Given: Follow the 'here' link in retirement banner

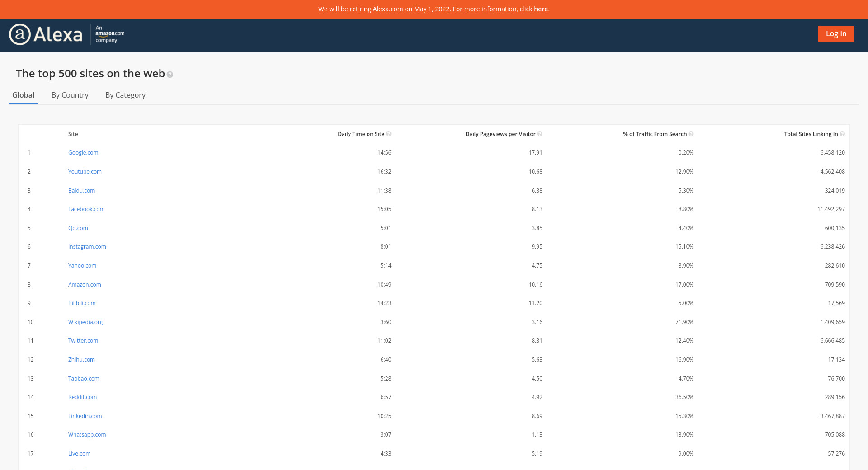Looking at the screenshot, I should click(x=541, y=9).
